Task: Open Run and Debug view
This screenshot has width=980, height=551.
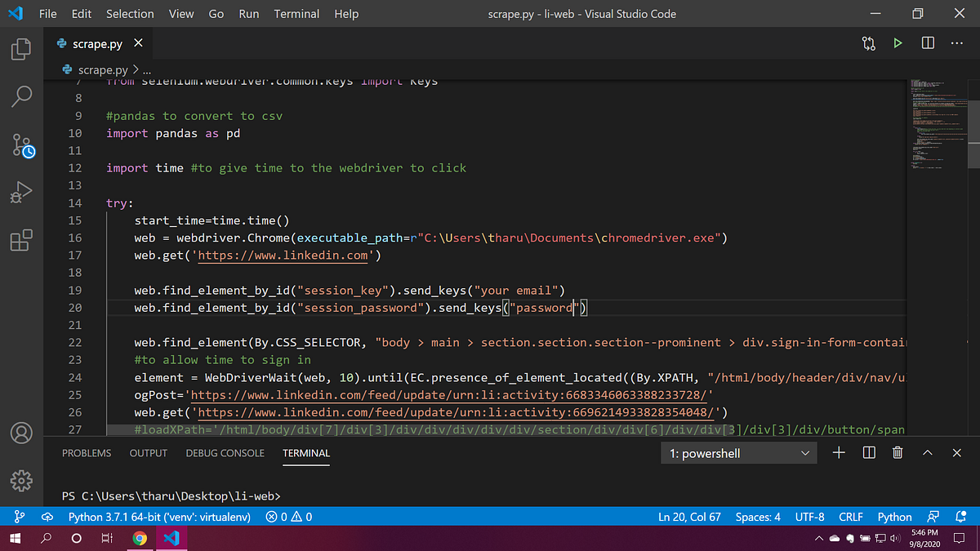Action: pyautogui.click(x=21, y=193)
